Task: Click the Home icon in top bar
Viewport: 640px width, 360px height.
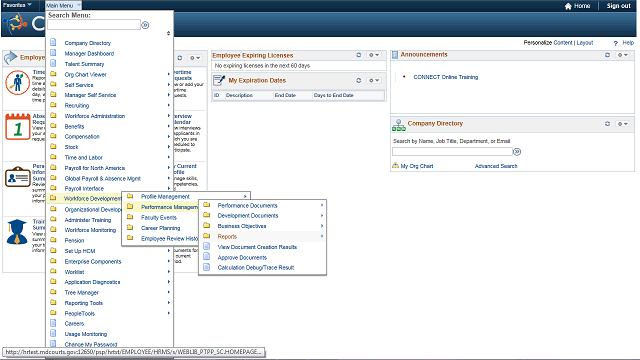Action: pos(568,6)
